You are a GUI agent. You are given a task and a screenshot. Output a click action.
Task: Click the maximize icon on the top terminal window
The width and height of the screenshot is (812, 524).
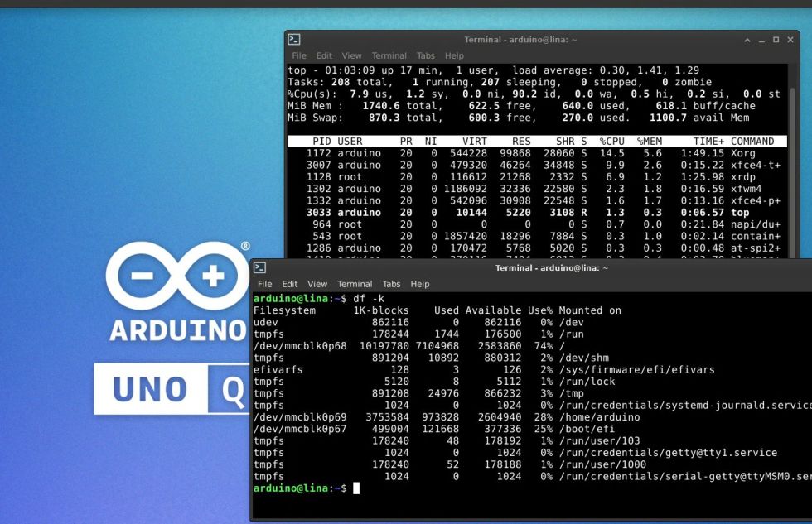point(776,38)
